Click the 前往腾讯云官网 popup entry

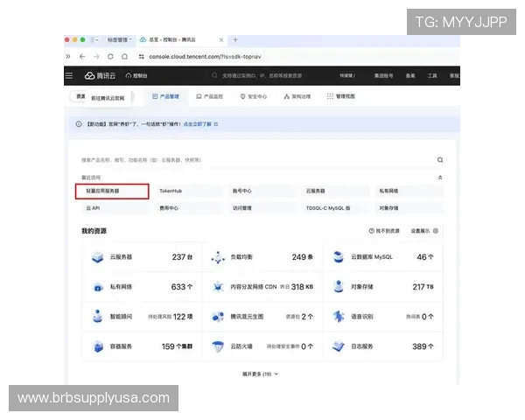[x=108, y=98]
